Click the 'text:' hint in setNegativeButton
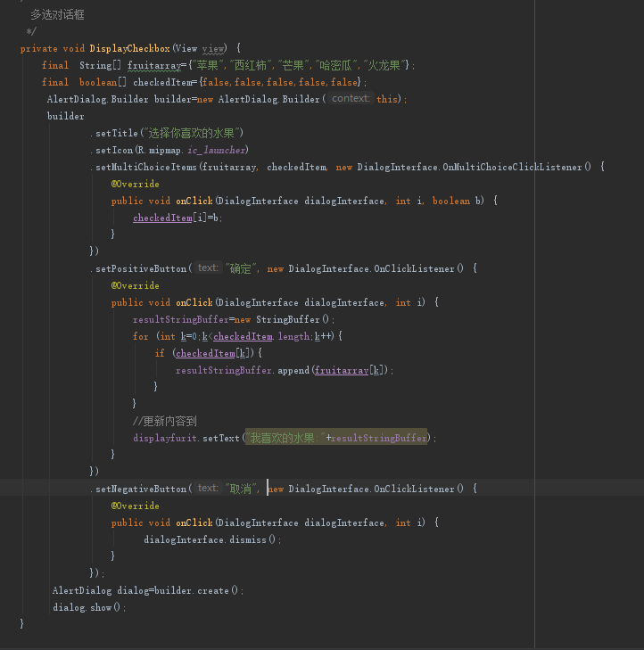Image resolution: width=644 pixels, height=650 pixels. (x=208, y=489)
